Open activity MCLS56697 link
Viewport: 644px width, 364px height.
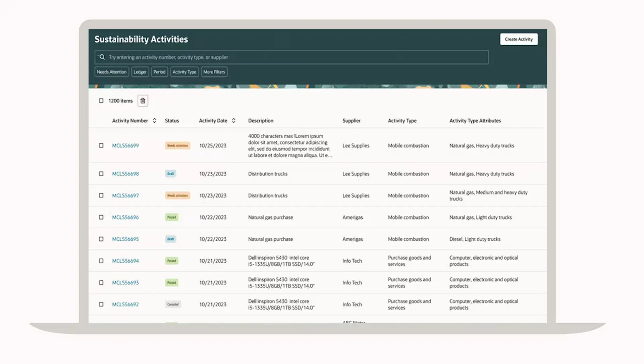tap(125, 196)
